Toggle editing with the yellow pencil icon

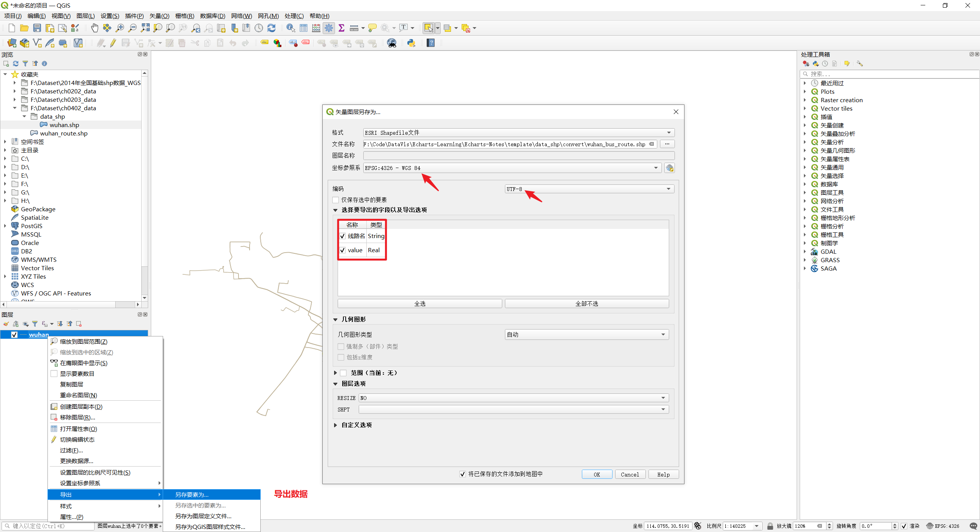(x=113, y=43)
